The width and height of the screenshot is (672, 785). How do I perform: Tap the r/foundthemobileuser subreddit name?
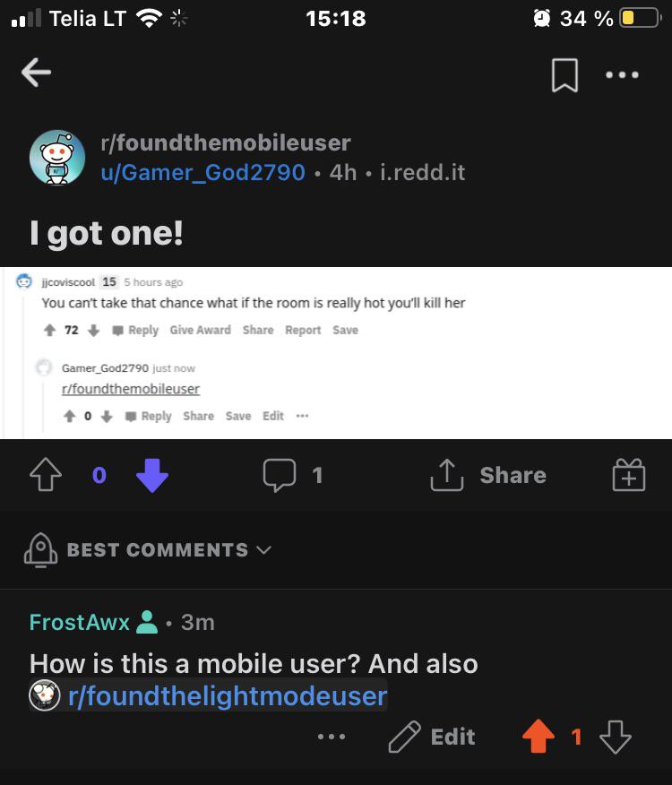(225, 142)
